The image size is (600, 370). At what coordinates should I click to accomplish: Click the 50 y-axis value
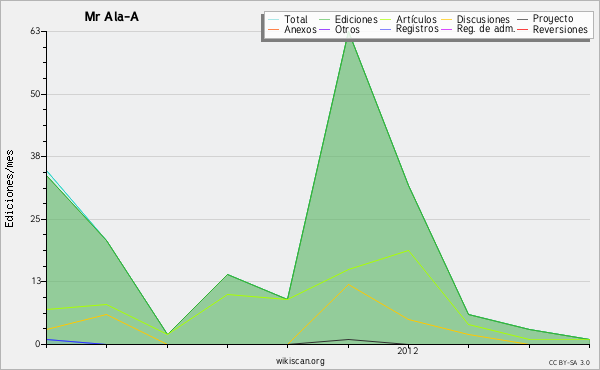coord(35,94)
